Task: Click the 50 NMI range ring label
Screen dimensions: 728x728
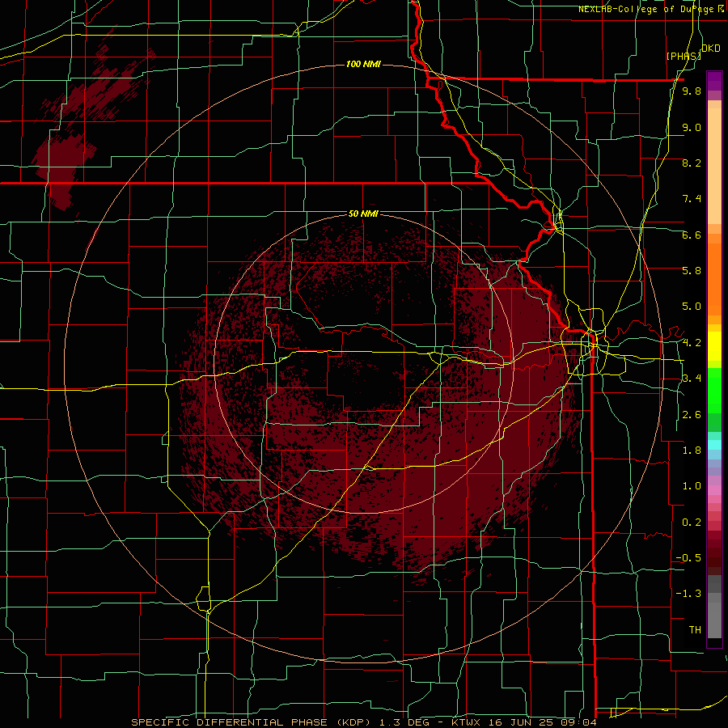Action: point(363,214)
